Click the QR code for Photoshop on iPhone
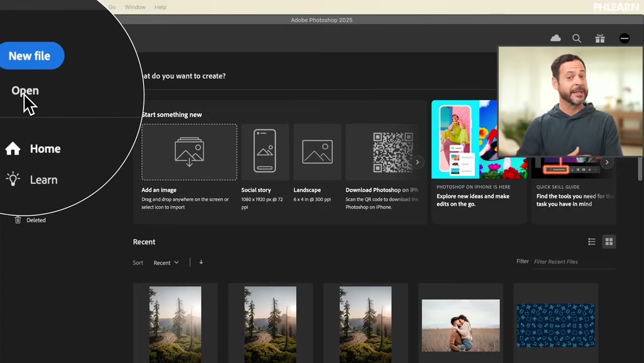 click(x=393, y=152)
